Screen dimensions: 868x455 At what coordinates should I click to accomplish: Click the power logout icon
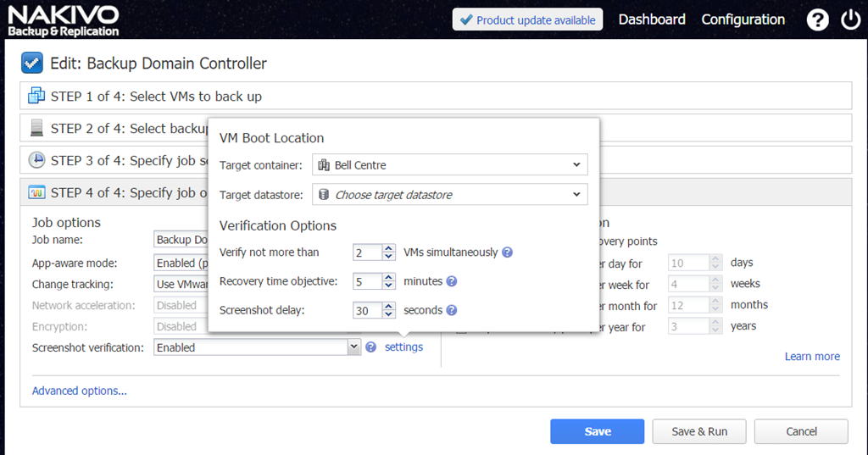pos(851,20)
